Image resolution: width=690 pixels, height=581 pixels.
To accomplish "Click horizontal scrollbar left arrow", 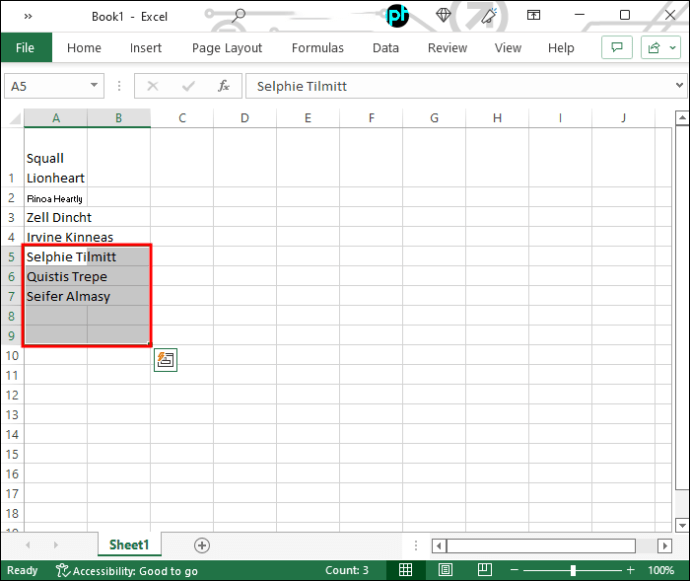I will (x=439, y=546).
